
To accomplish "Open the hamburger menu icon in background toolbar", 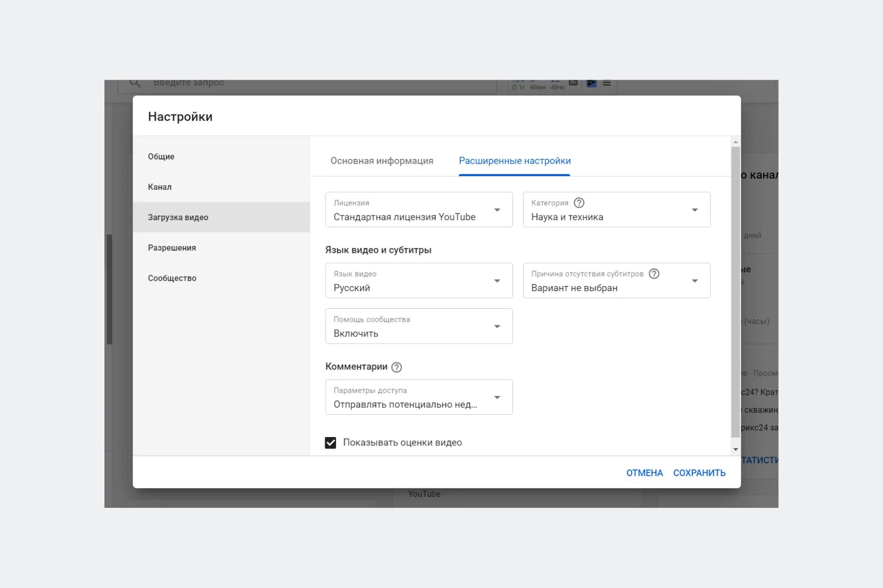I will (606, 83).
